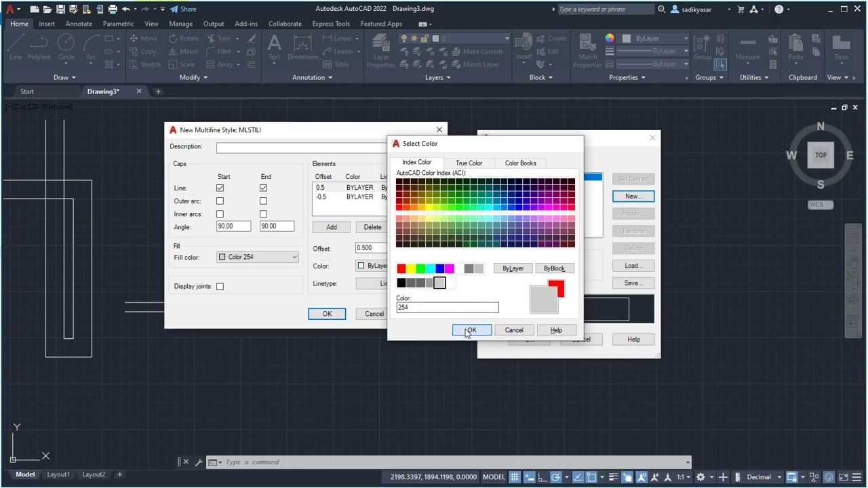
Task: Open the Customization menu icon in status bar
Action: [858, 477]
